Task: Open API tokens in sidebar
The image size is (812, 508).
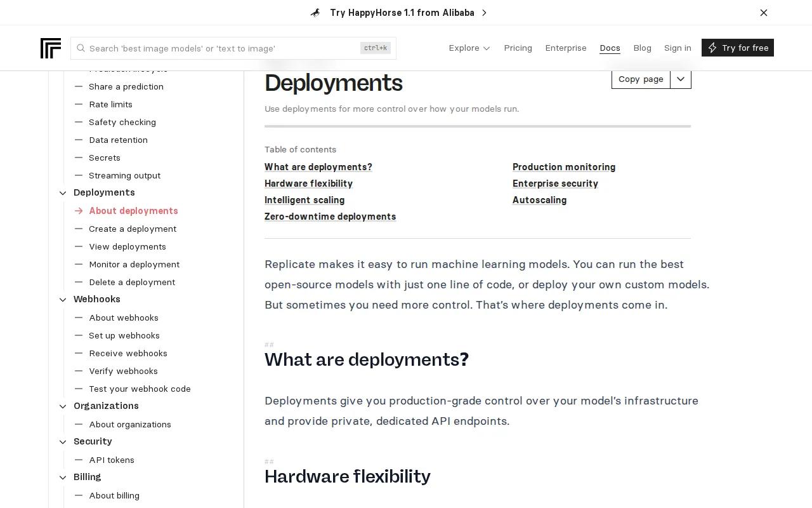Action: click(112, 460)
